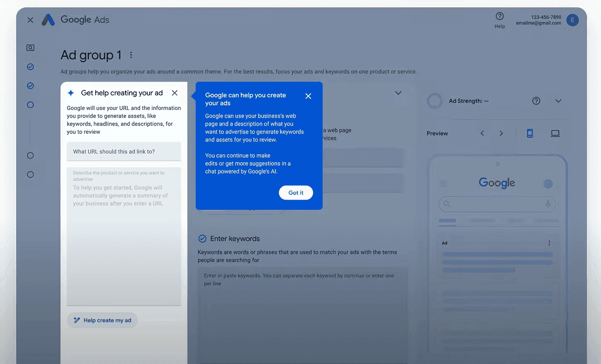Open more options beside Ad group 1
This screenshot has height=364, width=601.
pyautogui.click(x=131, y=55)
